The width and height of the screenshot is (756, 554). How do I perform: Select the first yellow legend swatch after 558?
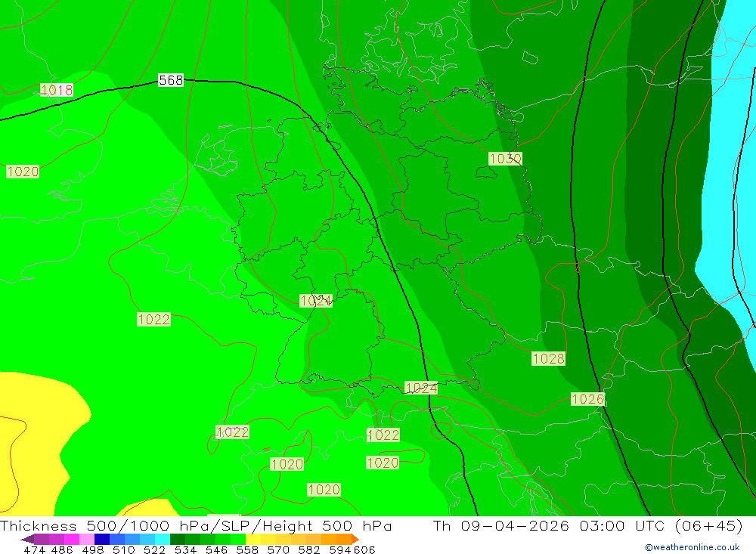click(253, 539)
